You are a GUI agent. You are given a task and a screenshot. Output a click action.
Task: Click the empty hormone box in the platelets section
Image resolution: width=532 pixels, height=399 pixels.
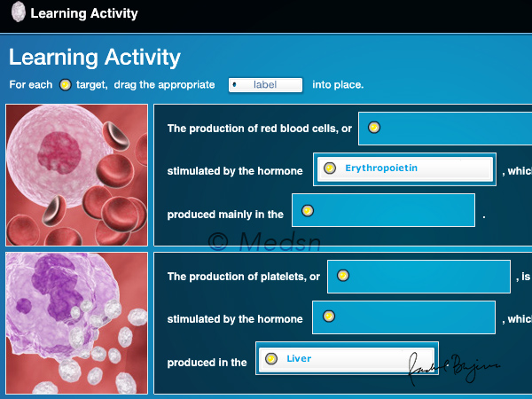point(415,317)
